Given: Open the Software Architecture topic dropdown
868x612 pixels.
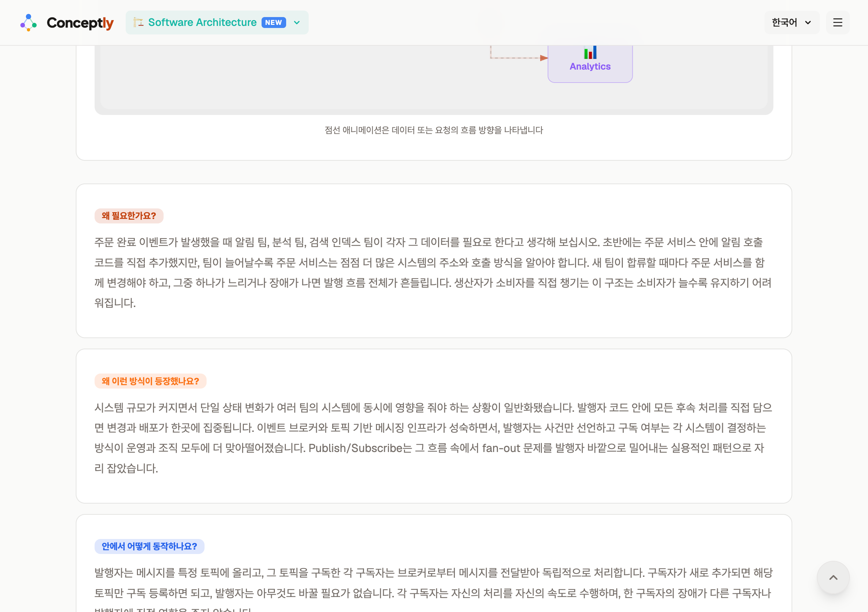Looking at the screenshot, I should point(217,23).
